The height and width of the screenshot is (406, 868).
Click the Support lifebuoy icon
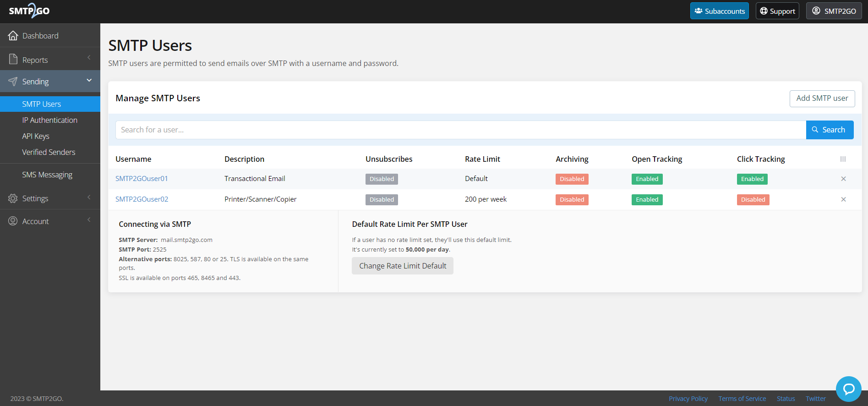click(x=764, y=11)
